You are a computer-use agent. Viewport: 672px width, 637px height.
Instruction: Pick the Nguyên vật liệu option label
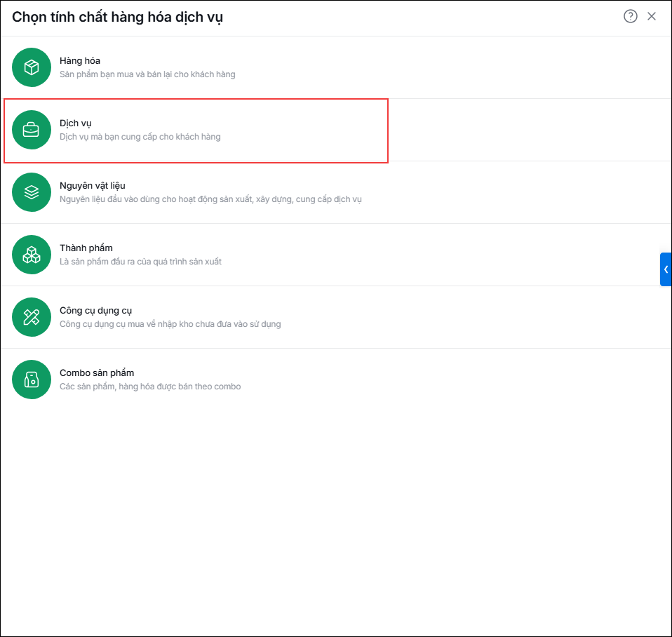[x=92, y=186]
